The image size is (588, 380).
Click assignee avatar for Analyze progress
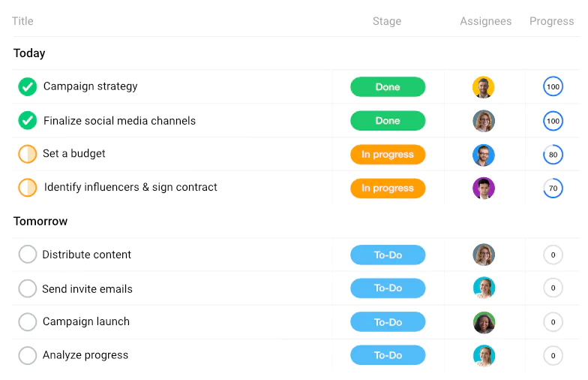[484, 355]
